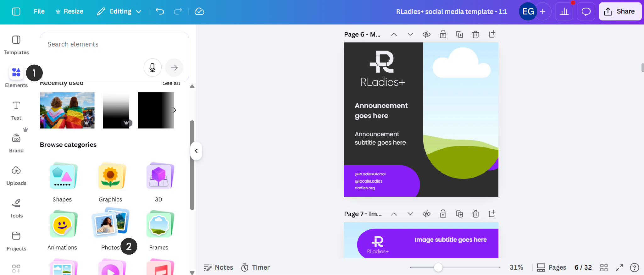The height and width of the screenshot is (275, 644).
Task: Open the Tools tab
Action: tap(16, 208)
